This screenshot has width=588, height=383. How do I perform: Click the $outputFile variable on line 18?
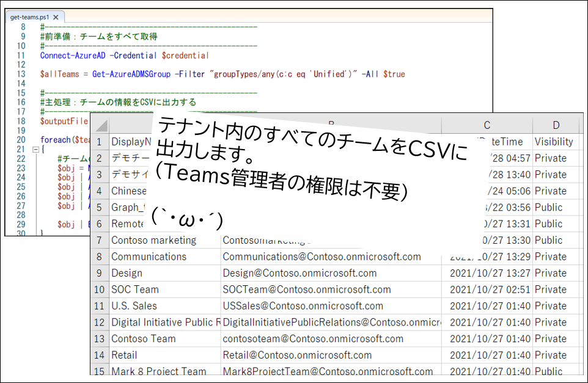64,121
